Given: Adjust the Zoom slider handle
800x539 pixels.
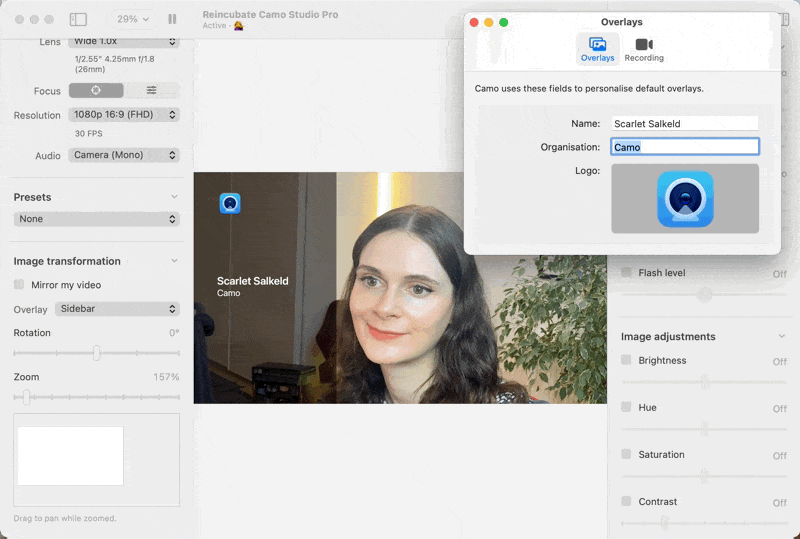Looking at the screenshot, I should tap(27, 397).
